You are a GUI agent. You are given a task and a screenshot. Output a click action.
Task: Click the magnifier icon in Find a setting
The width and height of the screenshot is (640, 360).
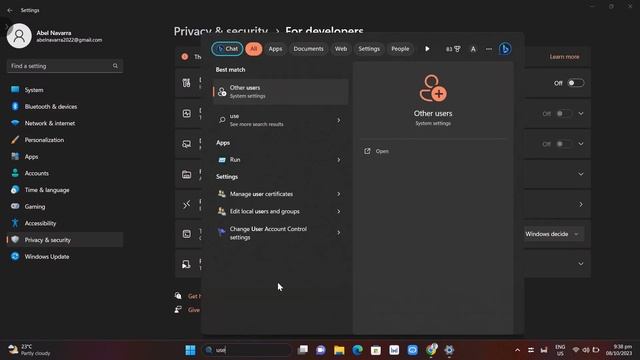pyautogui.click(x=115, y=66)
